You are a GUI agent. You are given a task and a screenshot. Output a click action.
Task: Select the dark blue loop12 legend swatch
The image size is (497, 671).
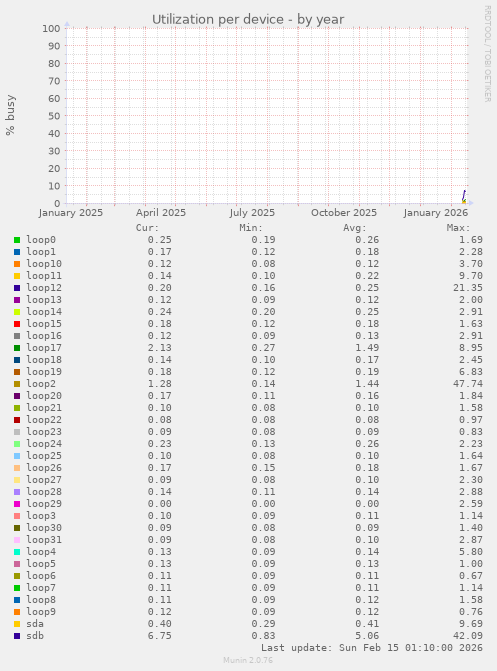coord(17,288)
